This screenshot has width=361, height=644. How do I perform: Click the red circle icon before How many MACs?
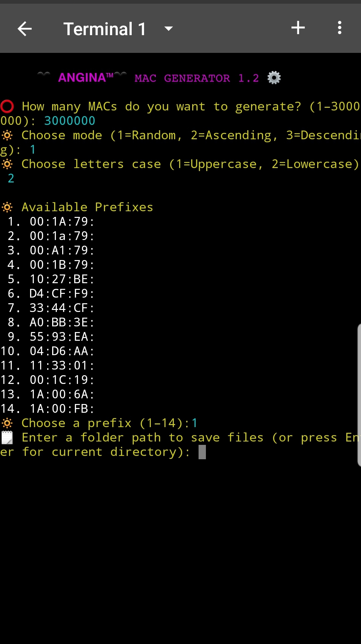tap(7, 106)
